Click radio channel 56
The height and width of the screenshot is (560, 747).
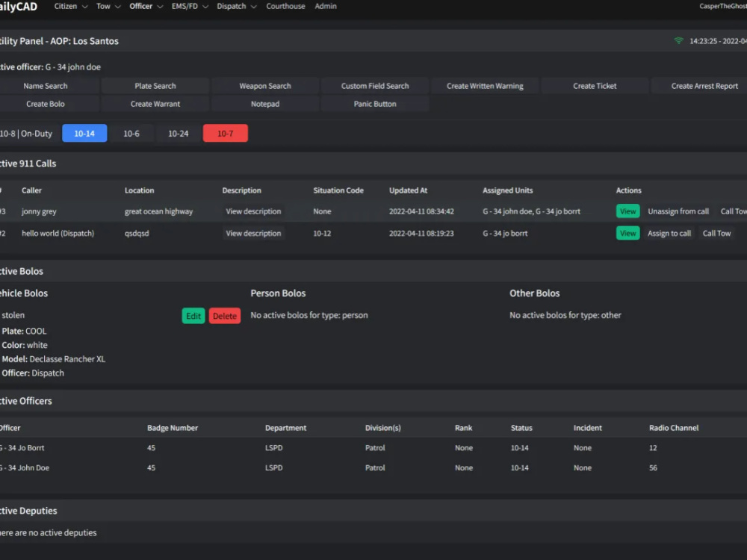(653, 467)
